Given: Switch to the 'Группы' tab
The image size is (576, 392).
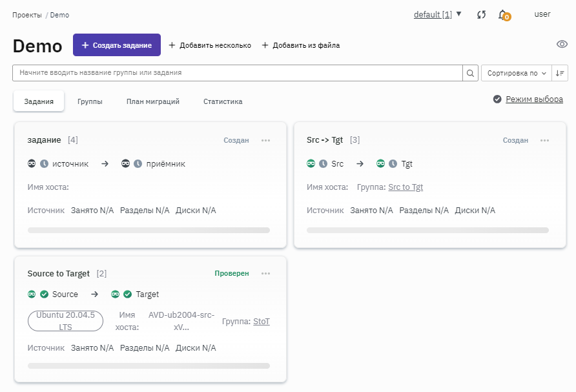Looking at the screenshot, I should (90, 101).
